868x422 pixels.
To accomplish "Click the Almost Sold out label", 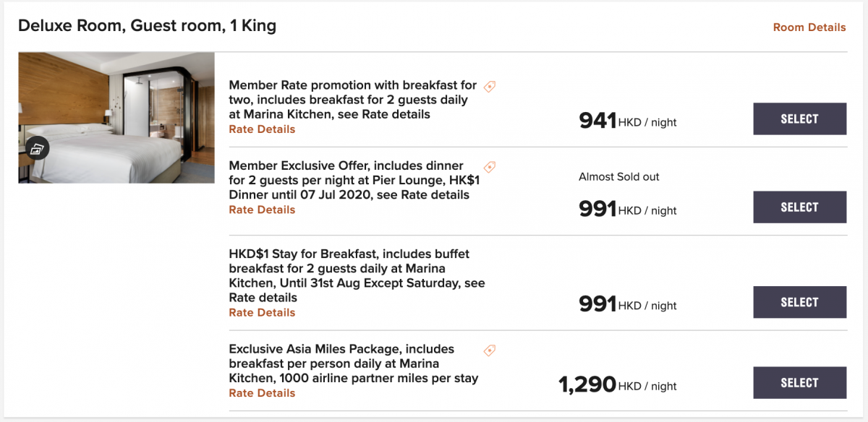I will 619,177.
